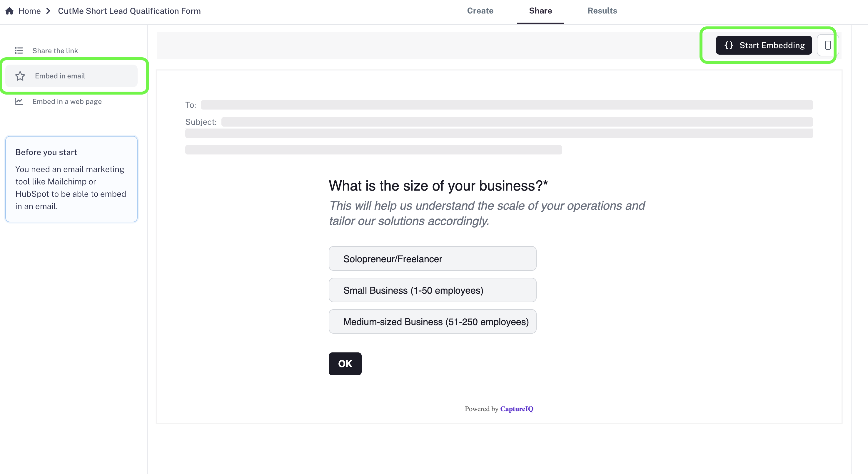Open the Results tab
Screen dimensions: 868x474
[x=602, y=11]
